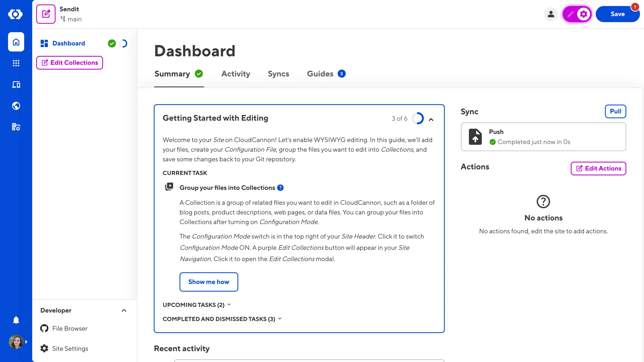The image size is (644, 362).
Task: Click the user account icon in the header
Action: pyautogui.click(x=551, y=14)
